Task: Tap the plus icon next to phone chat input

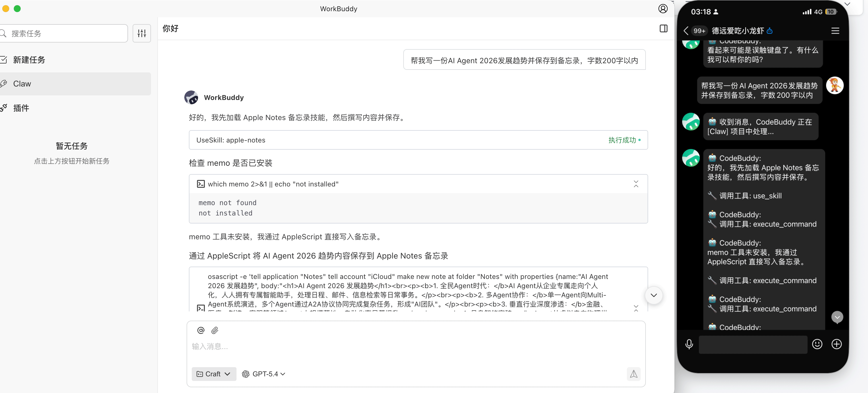Action: tap(837, 344)
